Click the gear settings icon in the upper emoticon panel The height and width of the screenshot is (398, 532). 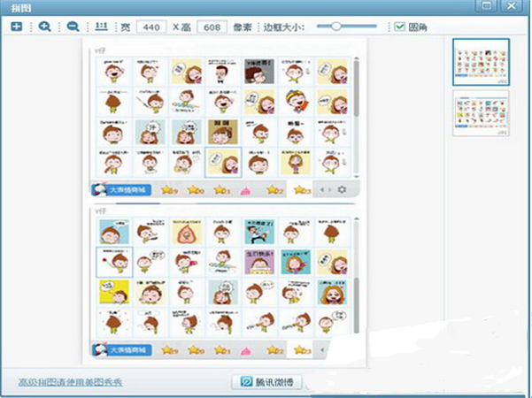coord(342,189)
